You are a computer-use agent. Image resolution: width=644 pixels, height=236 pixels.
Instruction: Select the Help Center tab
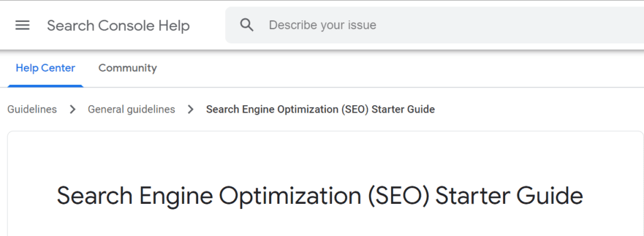coord(45,68)
